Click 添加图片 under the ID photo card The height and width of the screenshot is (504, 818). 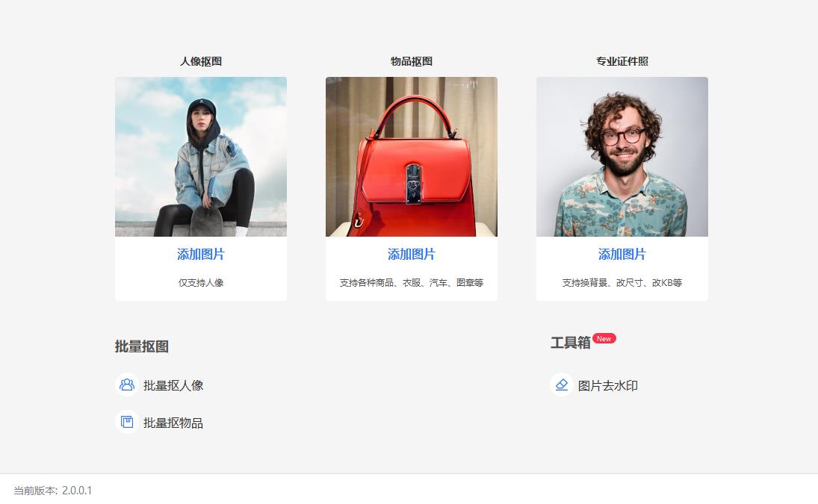622,254
